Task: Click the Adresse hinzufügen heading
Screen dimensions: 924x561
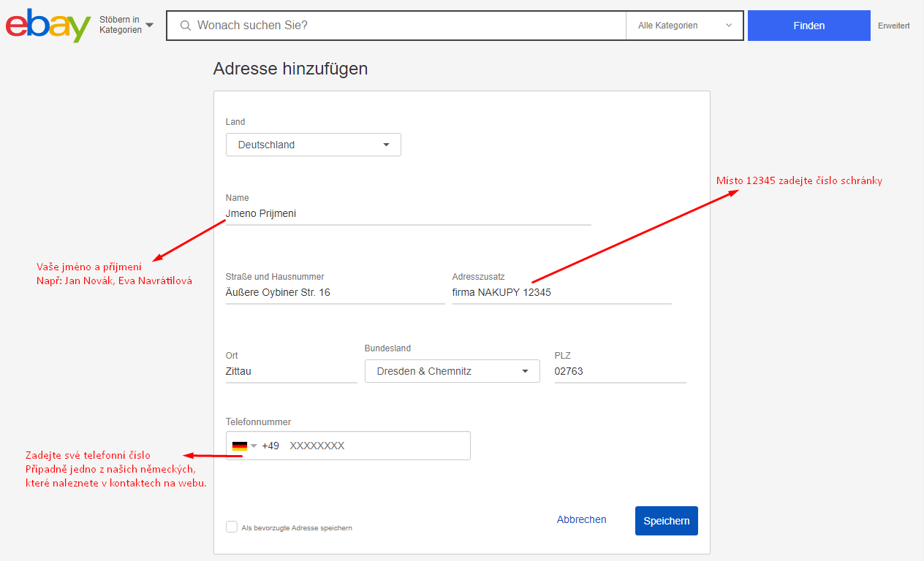Action: click(290, 69)
